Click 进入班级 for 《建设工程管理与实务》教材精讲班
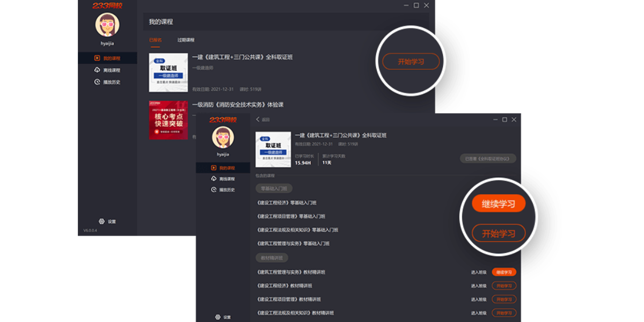 (479, 272)
